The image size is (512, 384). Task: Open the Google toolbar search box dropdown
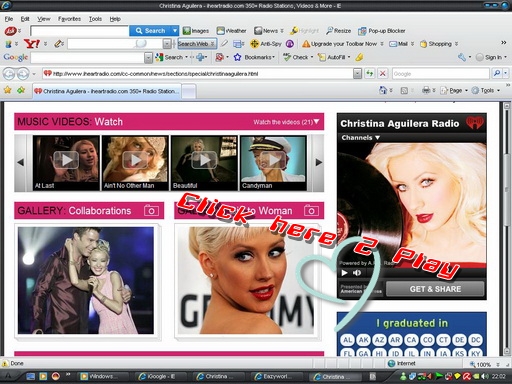[x=148, y=58]
